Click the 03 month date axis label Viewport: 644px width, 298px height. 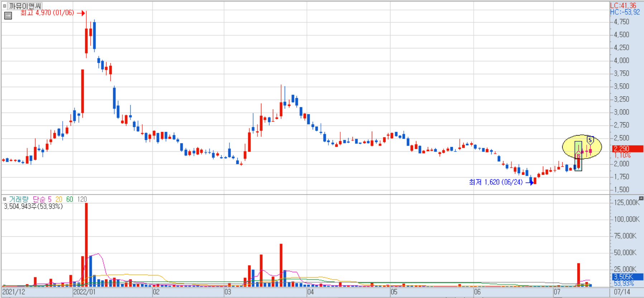pyautogui.click(x=228, y=292)
